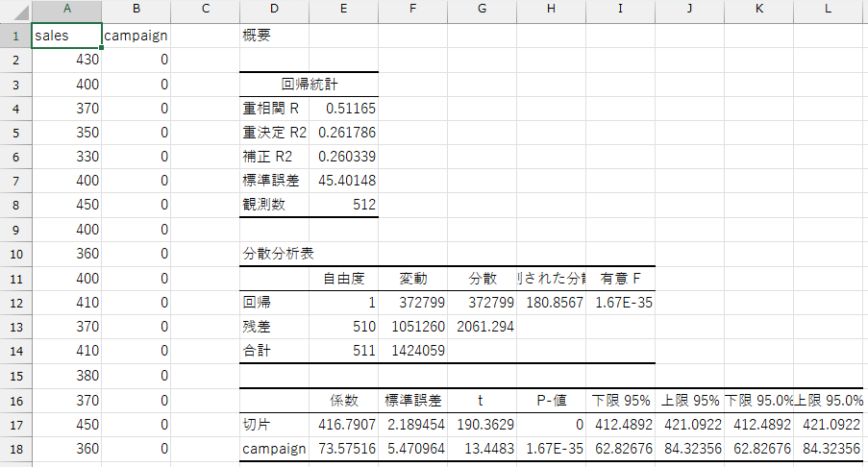Click the 観測数 value 512

point(343,205)
